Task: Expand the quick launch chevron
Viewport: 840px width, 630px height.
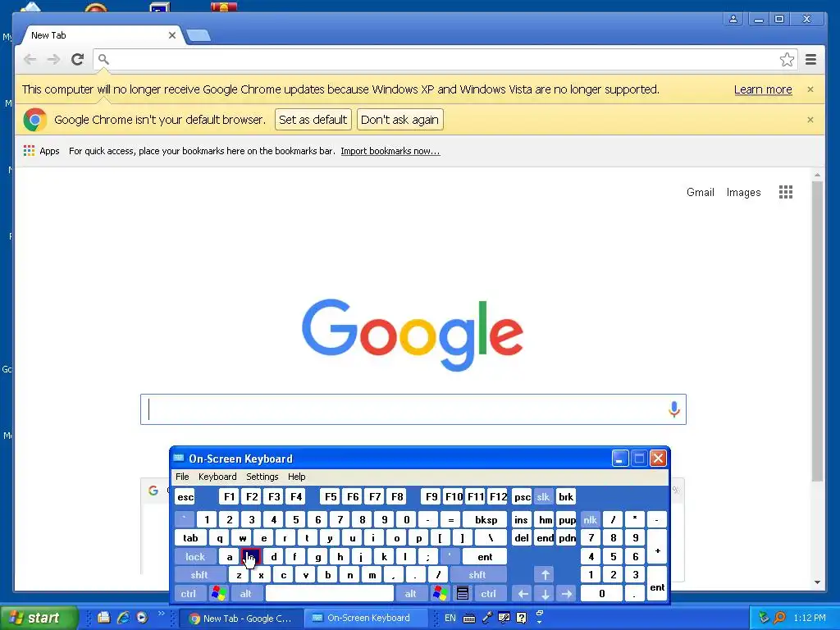Action: coord(162,614)
